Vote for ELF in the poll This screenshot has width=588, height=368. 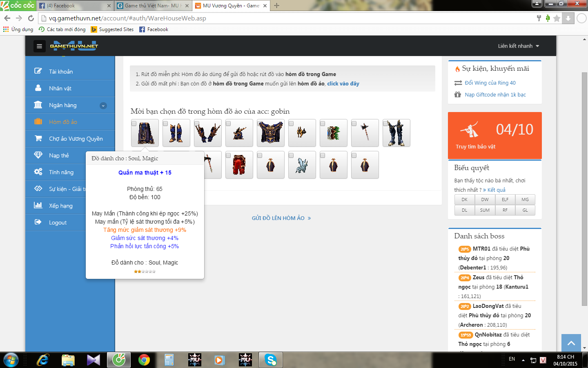point(505,200)
